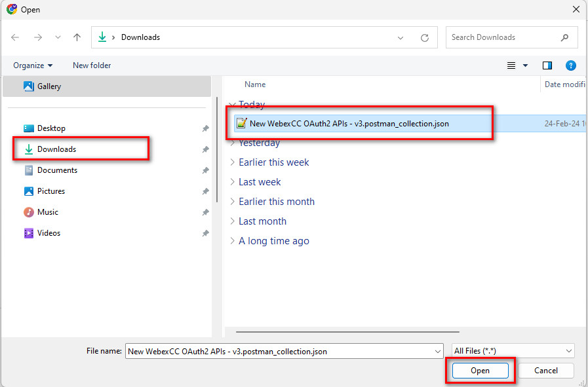Change view layout icon

click(x=511, y=65)
